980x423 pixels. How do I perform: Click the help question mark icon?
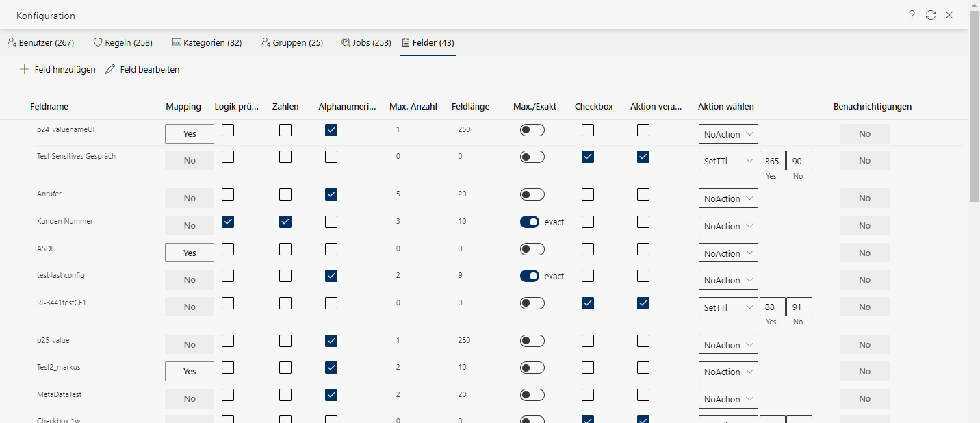[x=912, y=15]
